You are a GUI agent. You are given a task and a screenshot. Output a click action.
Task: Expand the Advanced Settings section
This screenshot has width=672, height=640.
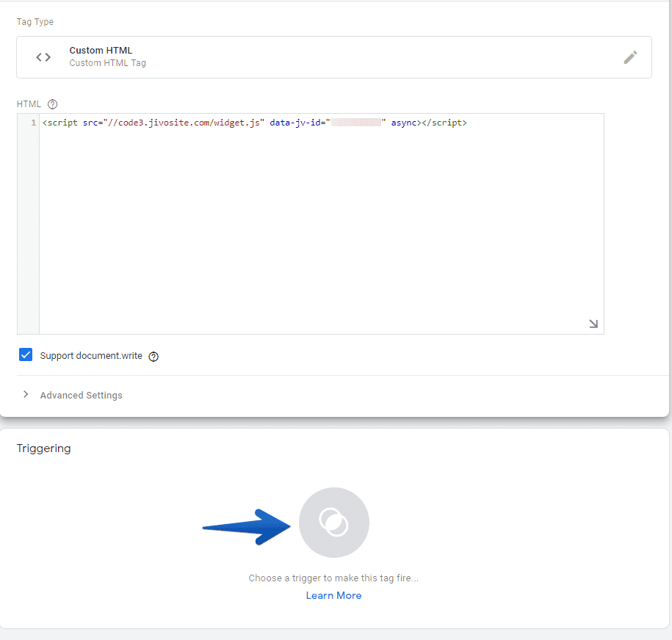point(81,395)
